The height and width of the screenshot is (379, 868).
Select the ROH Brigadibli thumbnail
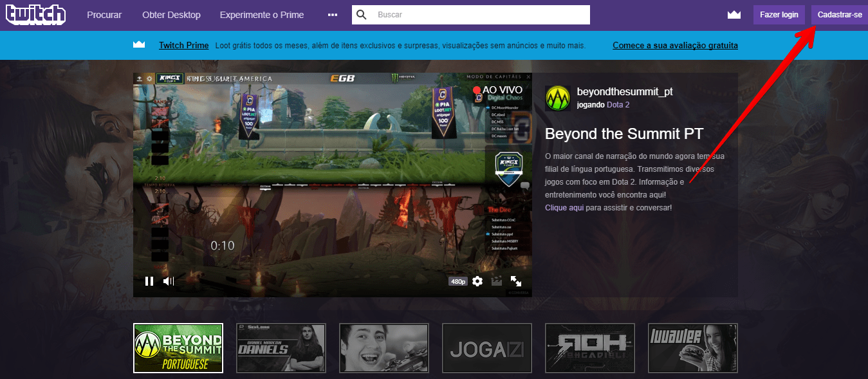click(x=590, y=348)
